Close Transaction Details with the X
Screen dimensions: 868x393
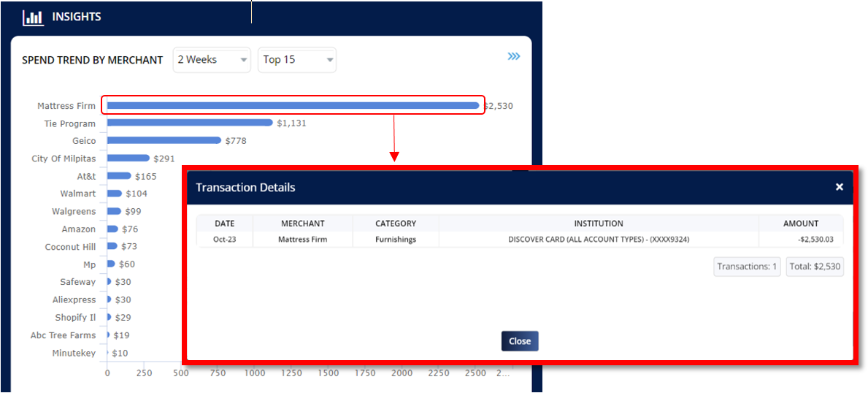pyautogui.click(x=840, y=187)
